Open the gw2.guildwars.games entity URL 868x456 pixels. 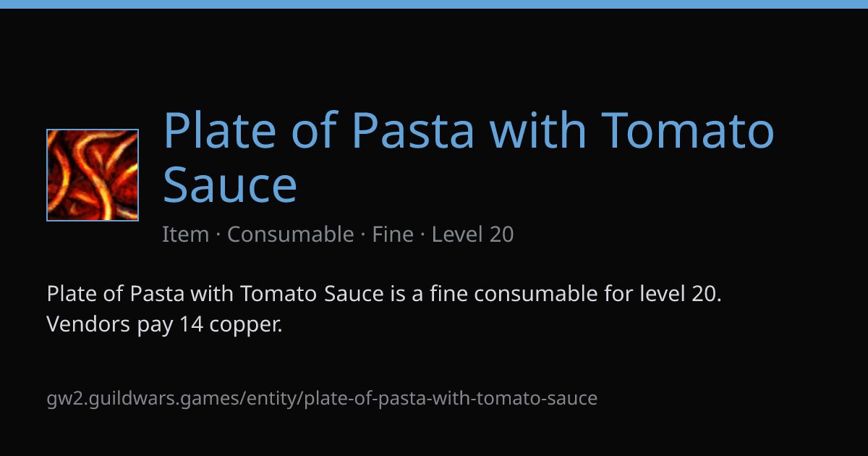[x=322, y=398]
